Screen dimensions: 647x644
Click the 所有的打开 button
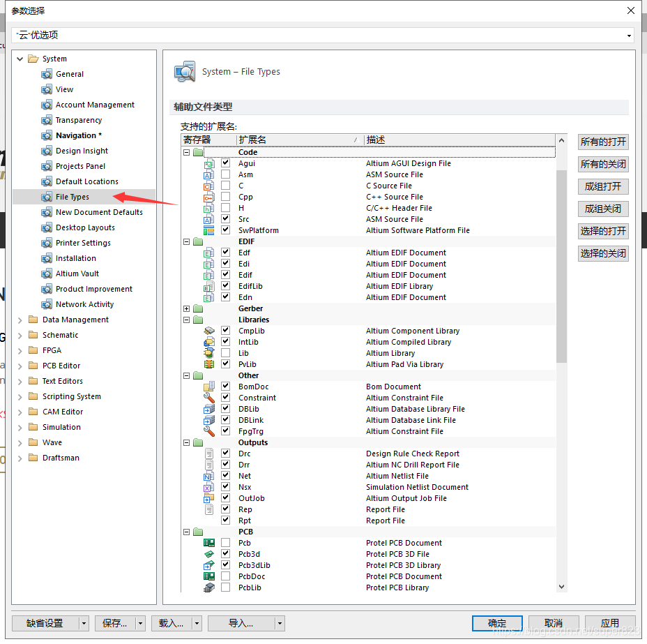point(603,142)
